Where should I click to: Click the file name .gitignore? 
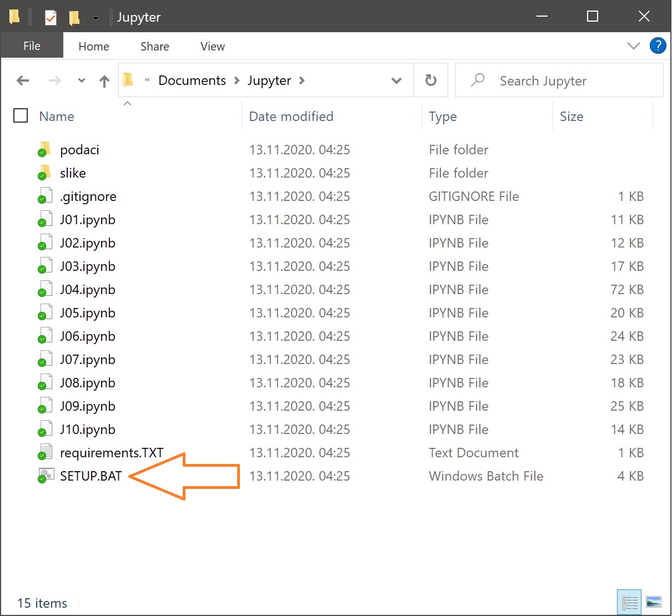click(x=88, y=196)
